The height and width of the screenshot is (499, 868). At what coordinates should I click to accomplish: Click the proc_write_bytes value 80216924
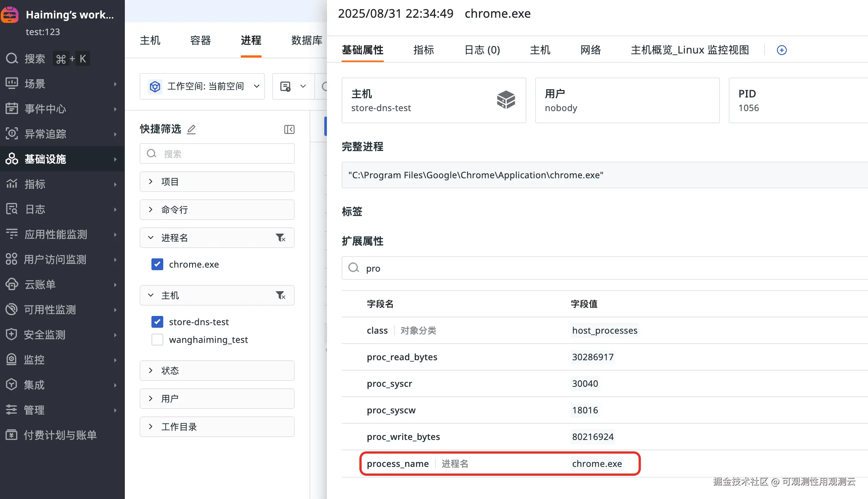click(x=593, y=437)
